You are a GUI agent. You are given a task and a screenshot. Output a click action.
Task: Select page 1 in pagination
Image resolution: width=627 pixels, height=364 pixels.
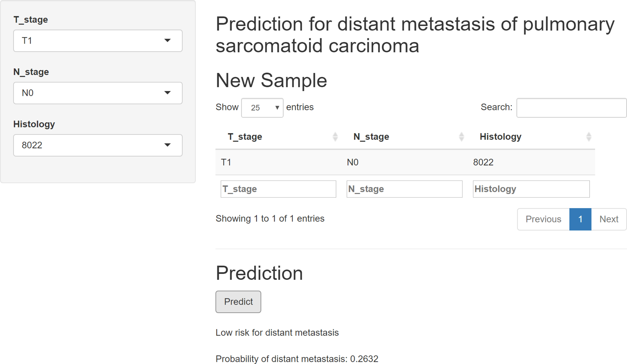pyautogui.click(x=580, y=219)
